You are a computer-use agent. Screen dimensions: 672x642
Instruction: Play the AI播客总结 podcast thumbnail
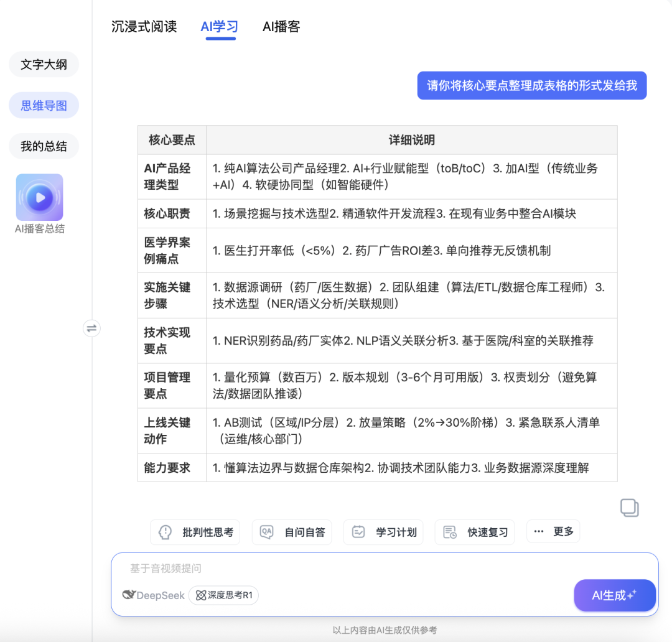(39, 197)
